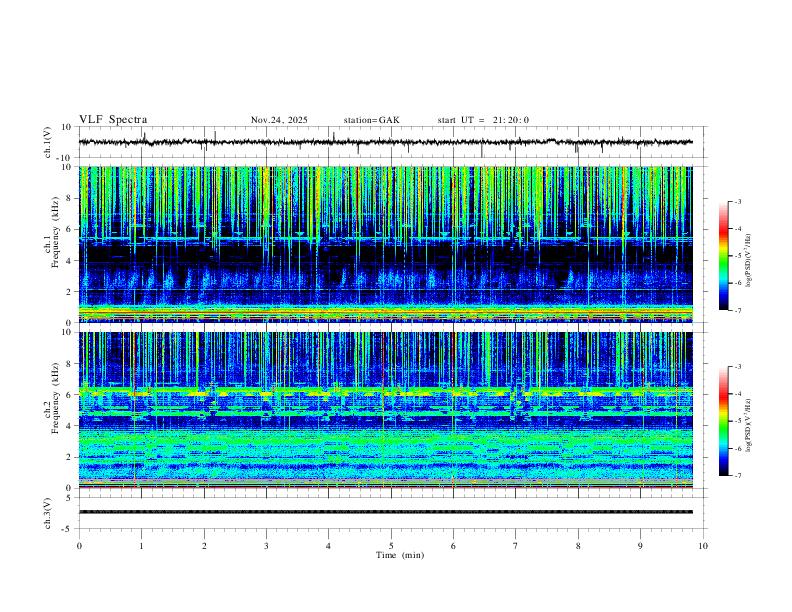Click the "5" tick on the time axis
Screen dimensions: 792x612
[391, 546]
